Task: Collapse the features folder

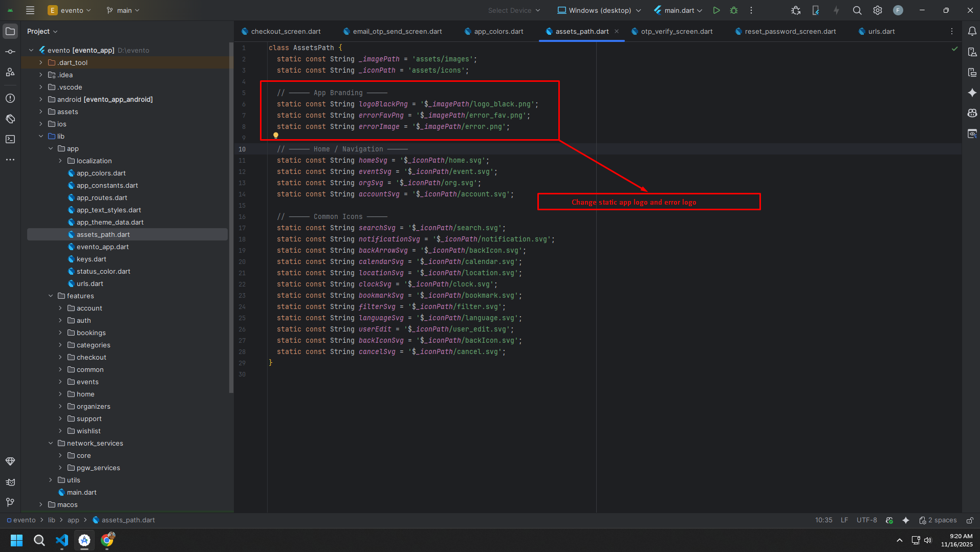Action: (51, 296)
